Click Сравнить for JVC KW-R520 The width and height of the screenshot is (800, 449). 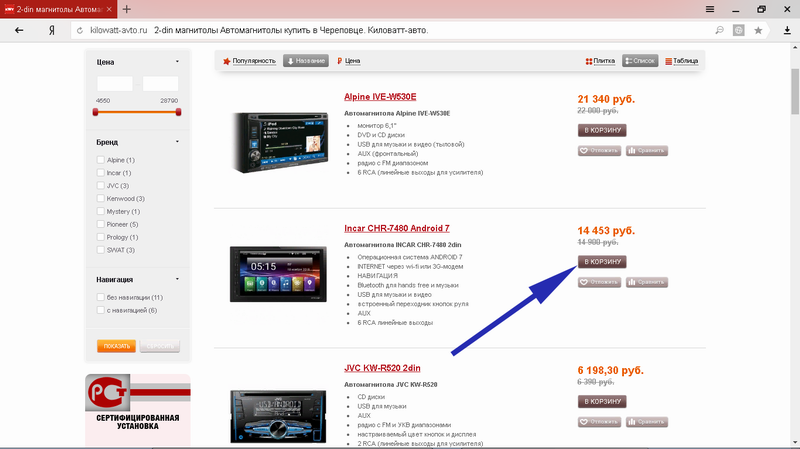click(x=647, y=422)
